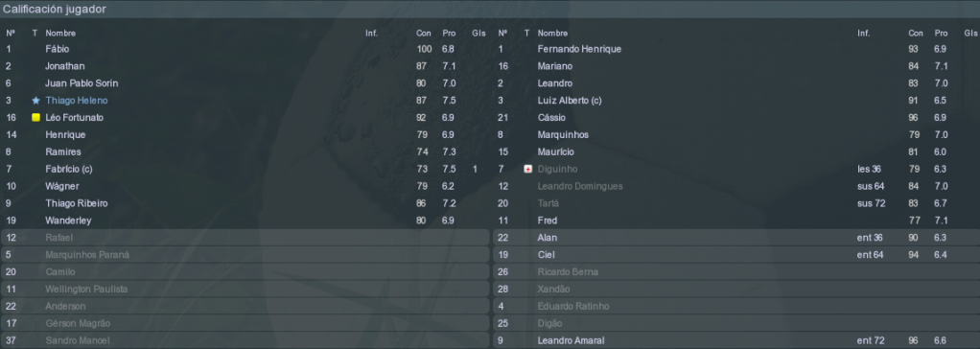Click the Leandro Amaral row

(x=736, y=340)
